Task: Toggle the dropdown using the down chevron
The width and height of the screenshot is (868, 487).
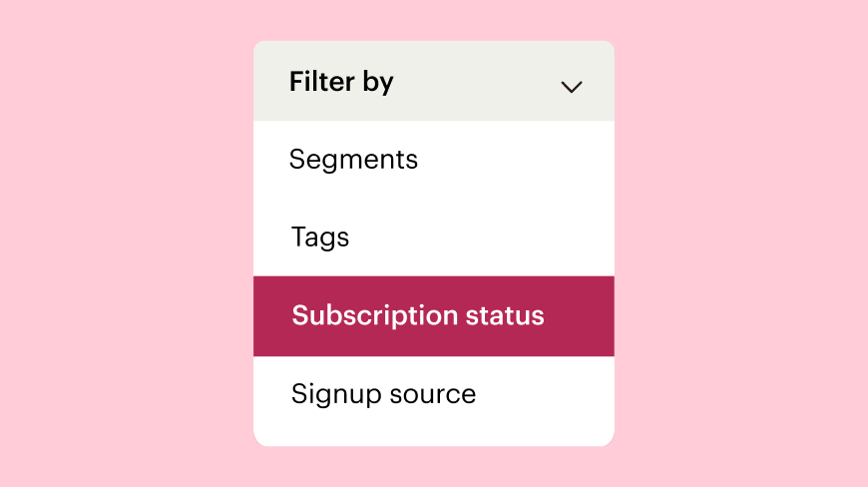Action: pyautogui.click(x=572, y=87)
